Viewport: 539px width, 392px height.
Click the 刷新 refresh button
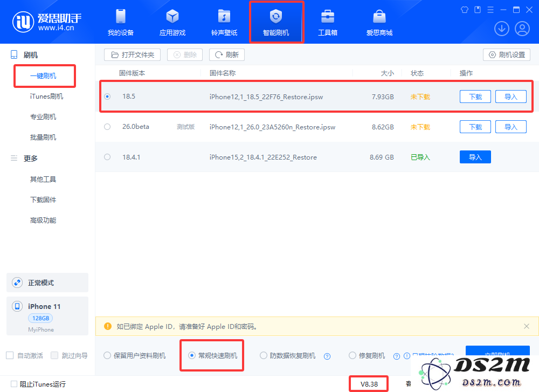coord(227,54)
